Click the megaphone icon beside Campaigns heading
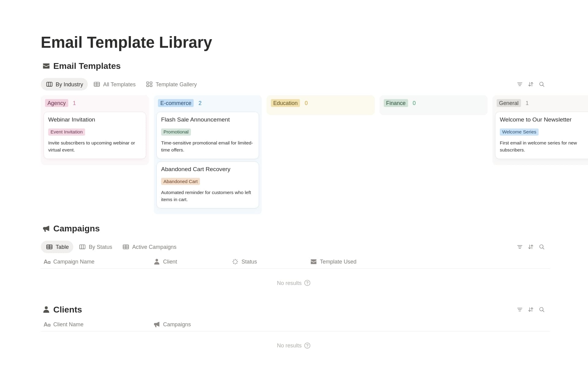 [46, 229]
